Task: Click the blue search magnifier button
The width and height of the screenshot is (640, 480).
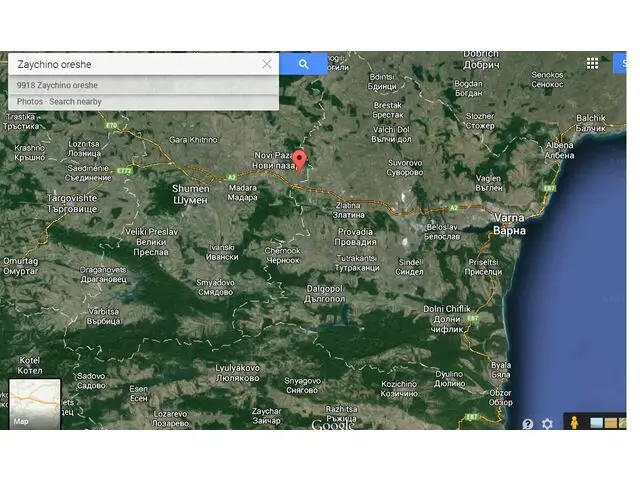Action: click(303, 64)
